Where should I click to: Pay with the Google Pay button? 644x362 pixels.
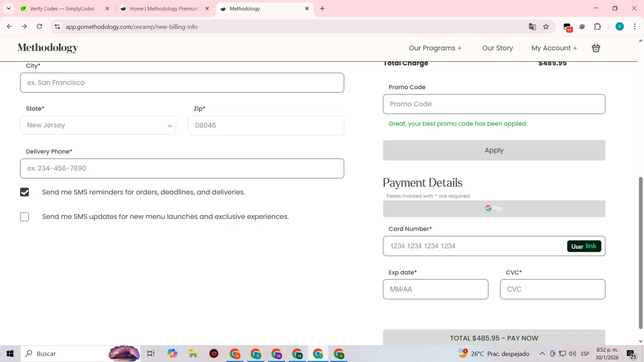pyautogui.click(x=494, y=208)
